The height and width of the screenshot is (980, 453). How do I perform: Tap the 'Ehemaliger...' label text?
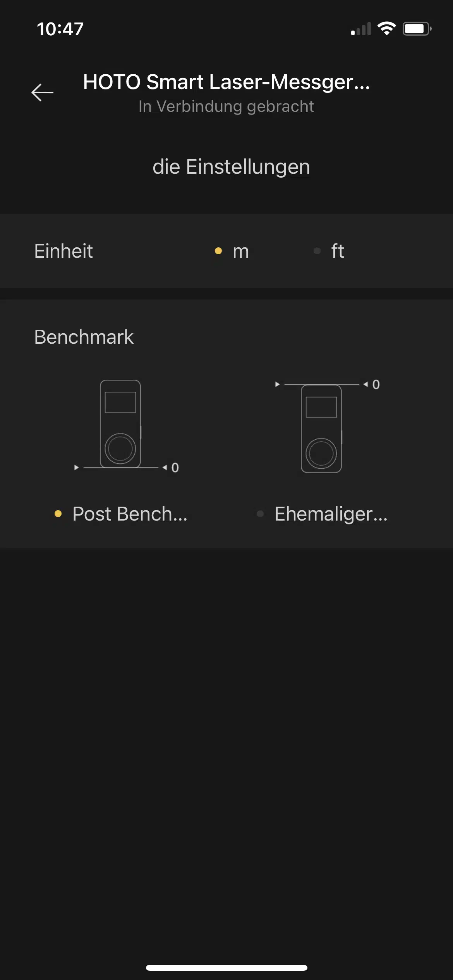331,515
